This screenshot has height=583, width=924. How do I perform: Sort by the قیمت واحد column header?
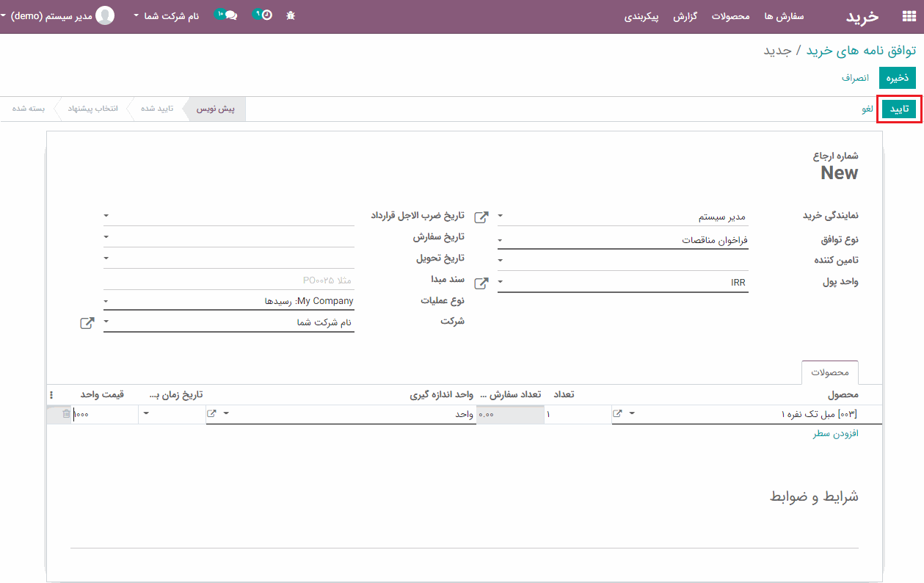[102, 395]
